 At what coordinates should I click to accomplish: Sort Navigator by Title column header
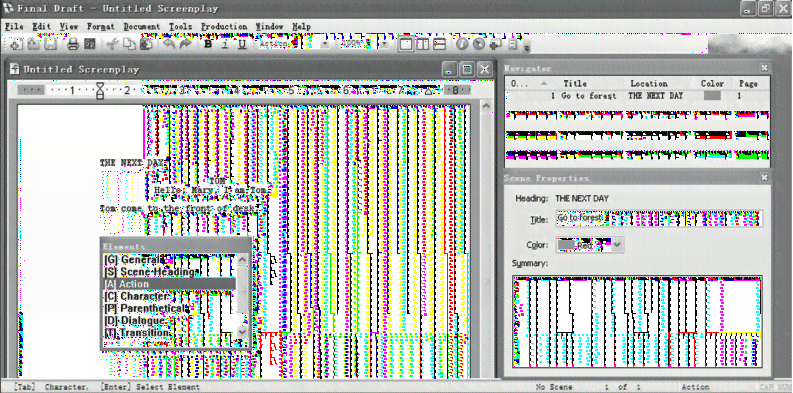(x=575, y=83)
